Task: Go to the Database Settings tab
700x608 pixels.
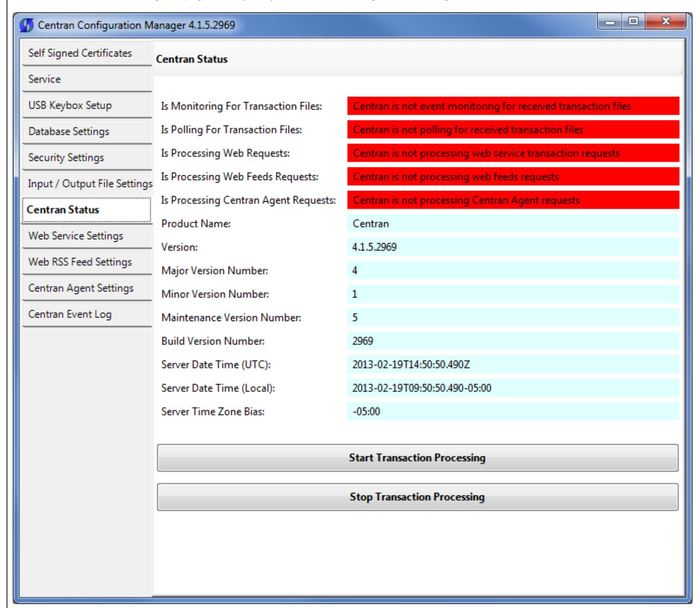Action: (x=87, y=131)
